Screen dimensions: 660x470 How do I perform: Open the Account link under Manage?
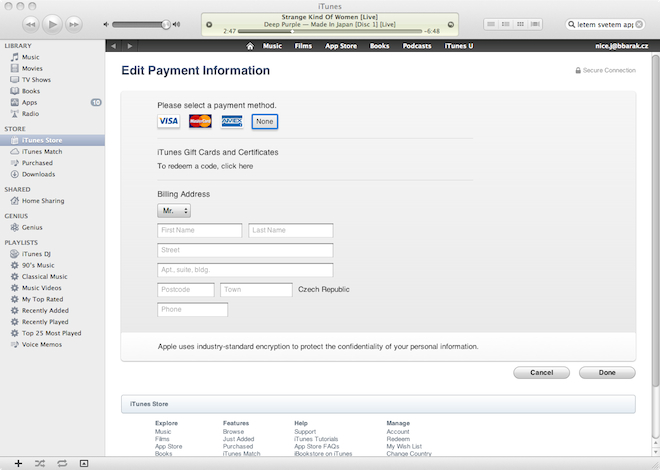click(398, 432)
